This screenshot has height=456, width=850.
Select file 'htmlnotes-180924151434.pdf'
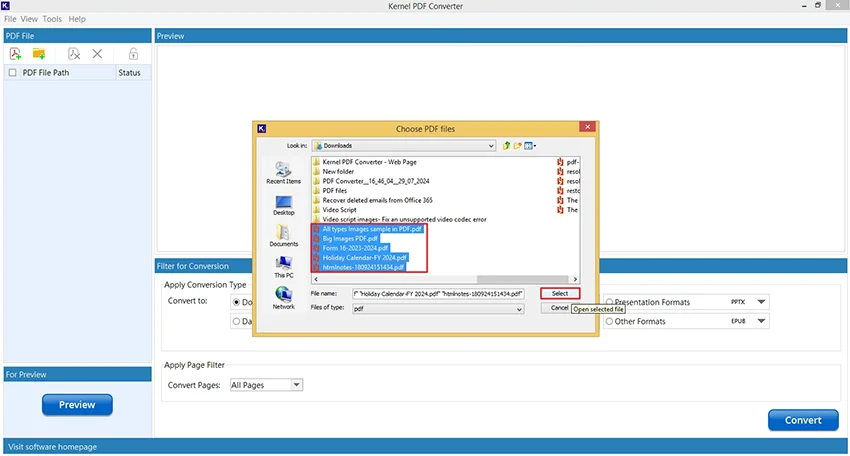click(x=363, y=267)
